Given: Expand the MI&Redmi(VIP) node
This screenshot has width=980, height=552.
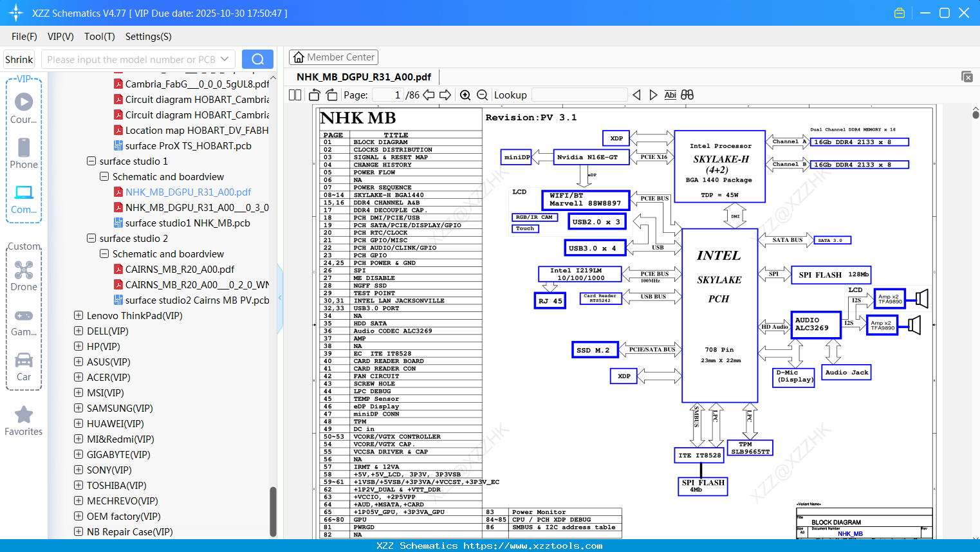Looking at the screenshot, I should point(79,439).
